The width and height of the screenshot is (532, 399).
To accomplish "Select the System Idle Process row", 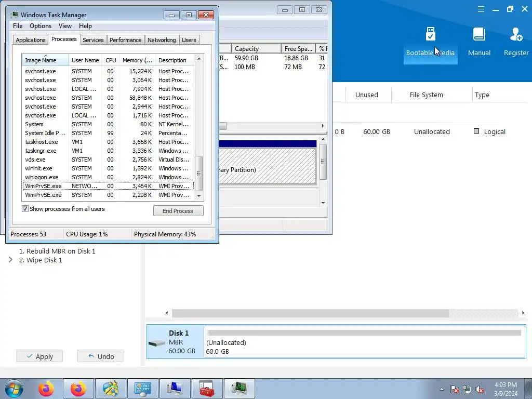I will tap(108, 133).
